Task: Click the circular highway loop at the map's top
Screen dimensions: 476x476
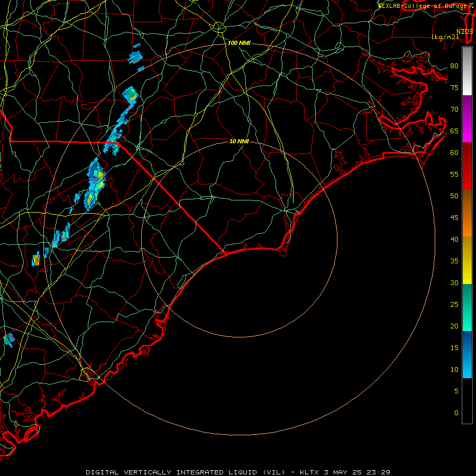Action: [218, 28]
